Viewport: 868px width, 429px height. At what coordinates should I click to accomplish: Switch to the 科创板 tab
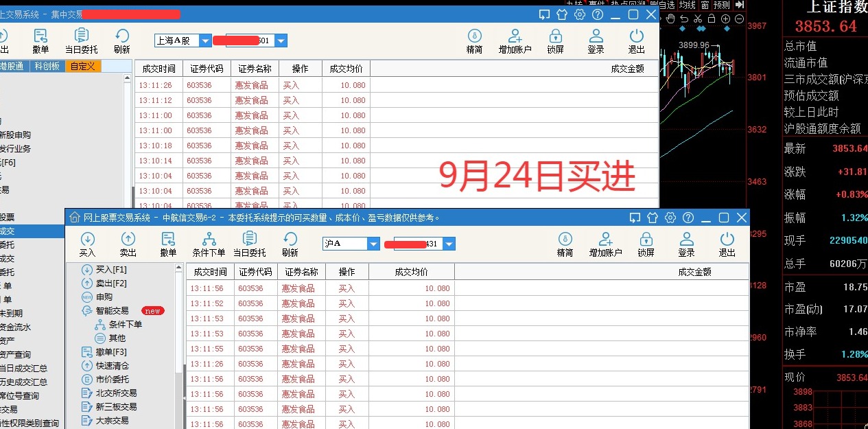click(47, 66)
